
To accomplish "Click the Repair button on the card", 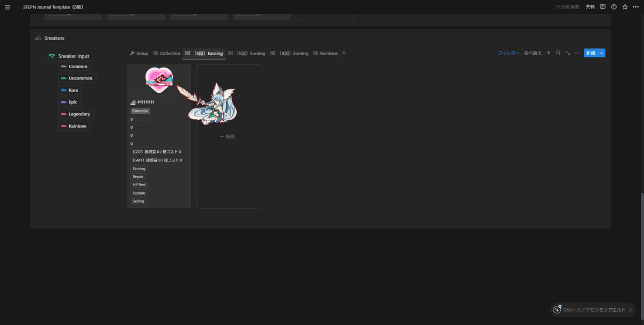I will (x=138, y=176).
